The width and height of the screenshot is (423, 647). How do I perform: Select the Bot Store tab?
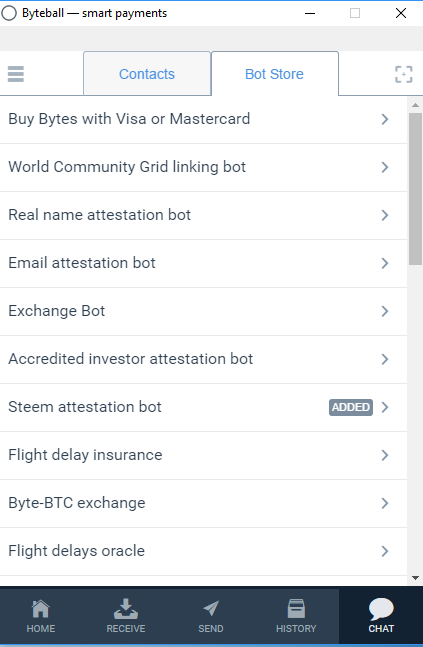pos(274,74)
